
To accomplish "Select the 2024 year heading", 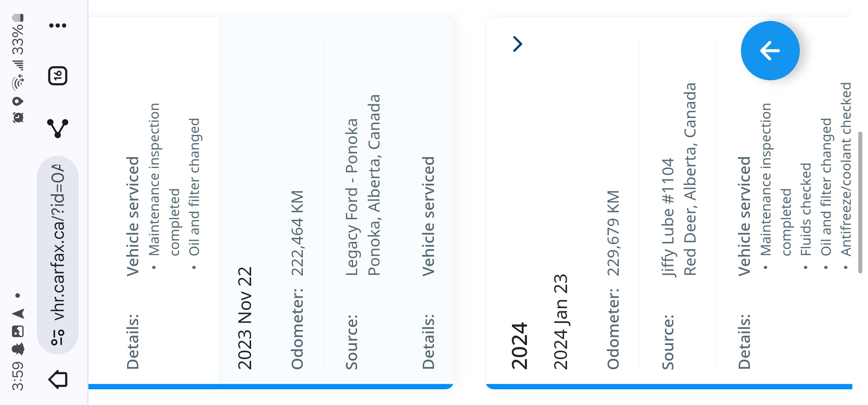I will click(x=520, y=346).
